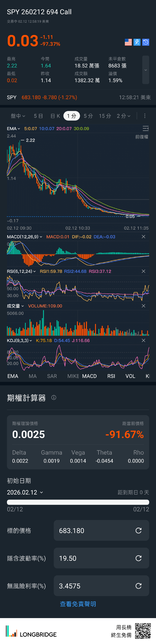Tap the lightning bolt real-time icon
The height and width of the screenshot is (644, 156).
[x=137, y=42]
